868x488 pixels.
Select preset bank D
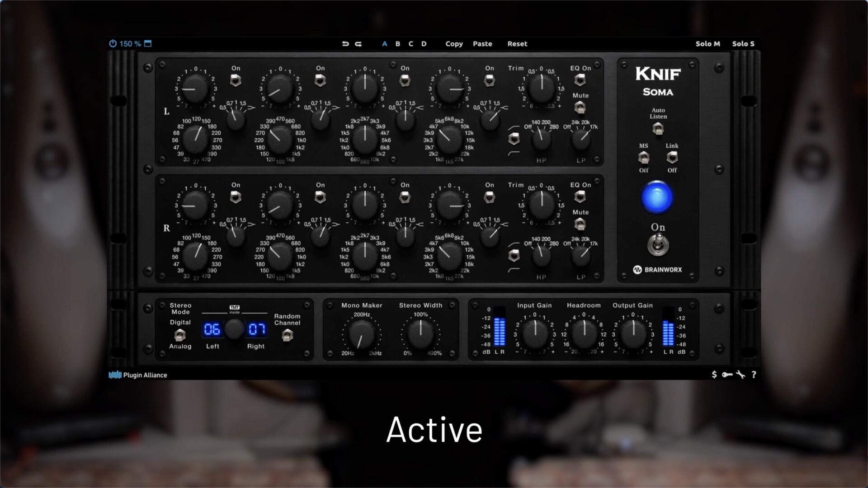coord(424,44)
